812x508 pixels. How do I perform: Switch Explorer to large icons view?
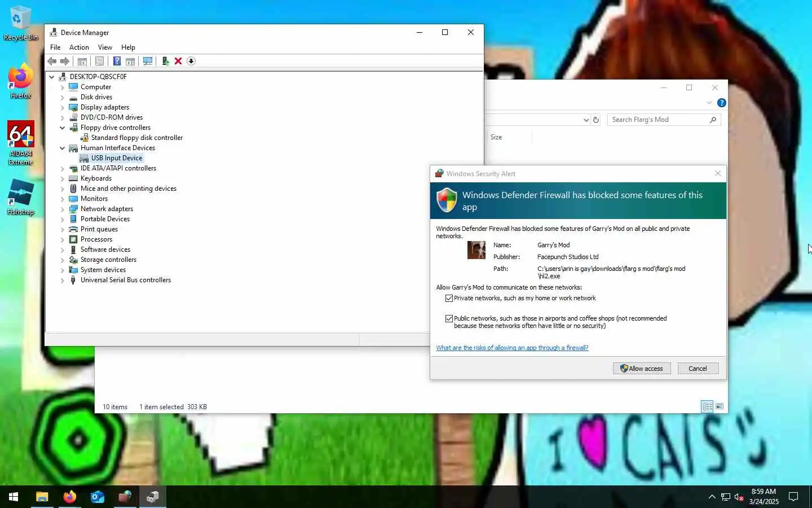click(720, 406)
